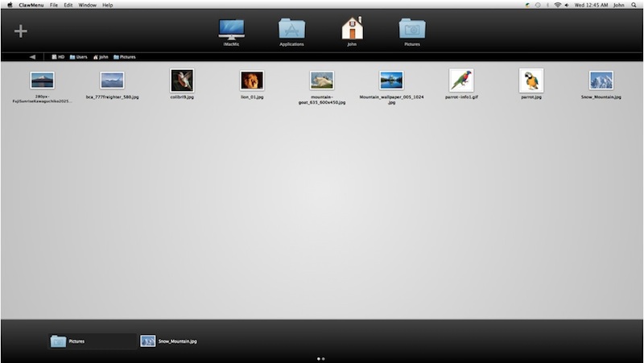The width and height of the screenshot is (644, 363).
Task: Navigate to Users in the breadcrumb
Action: tap(79, 57)
